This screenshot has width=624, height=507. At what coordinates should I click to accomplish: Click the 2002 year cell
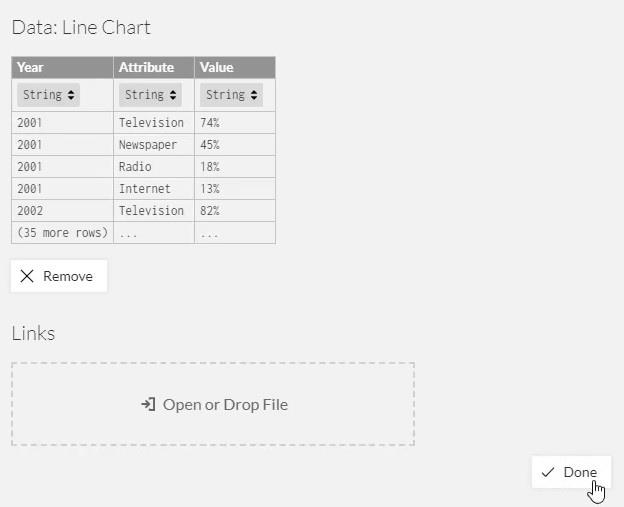(62, 210)
